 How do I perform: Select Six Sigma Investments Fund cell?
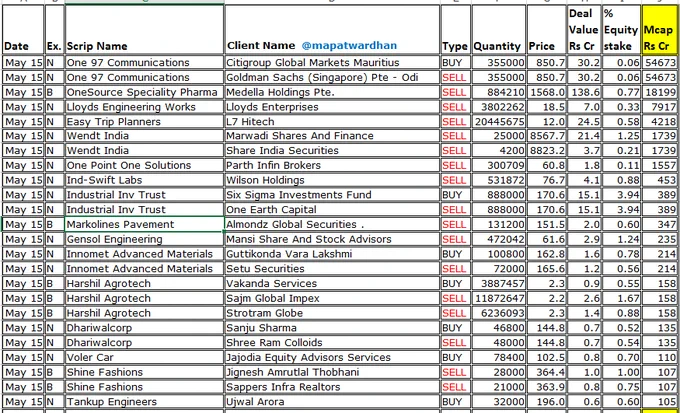pos(332,195)
